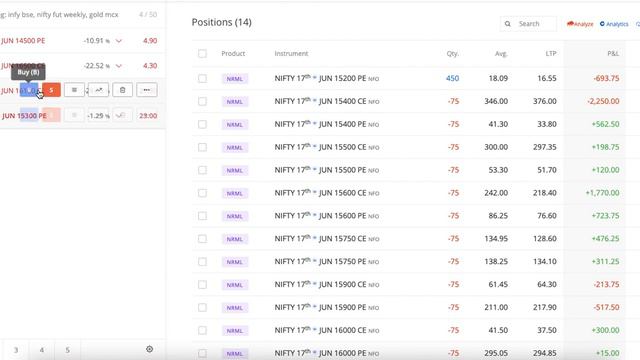The image size is (640, 360).
Task: Click P&L value +1,770.00
Action: (602, 193)
